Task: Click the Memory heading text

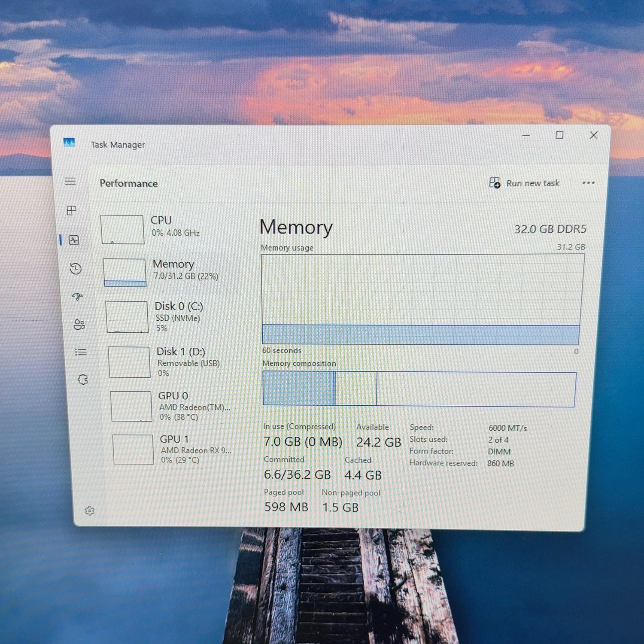Action: 296,227
